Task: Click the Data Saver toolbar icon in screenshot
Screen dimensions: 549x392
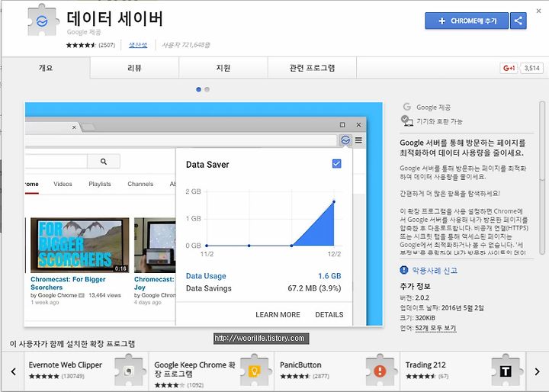Action: coord(345,140)
